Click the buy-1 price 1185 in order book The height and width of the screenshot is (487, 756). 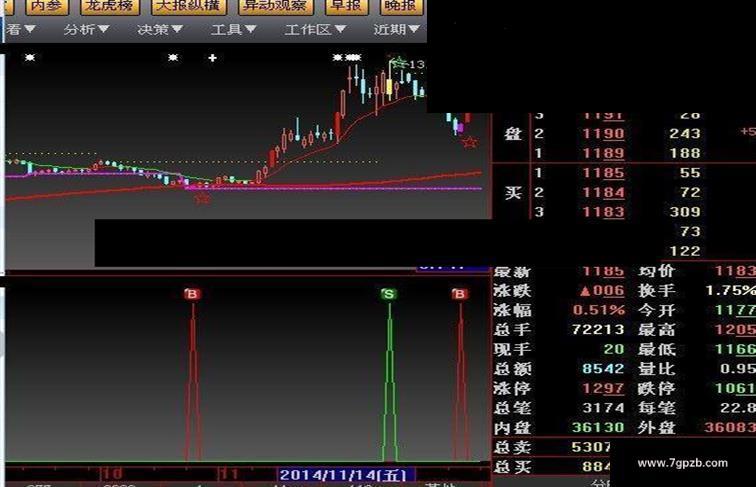tap(604, 173)
